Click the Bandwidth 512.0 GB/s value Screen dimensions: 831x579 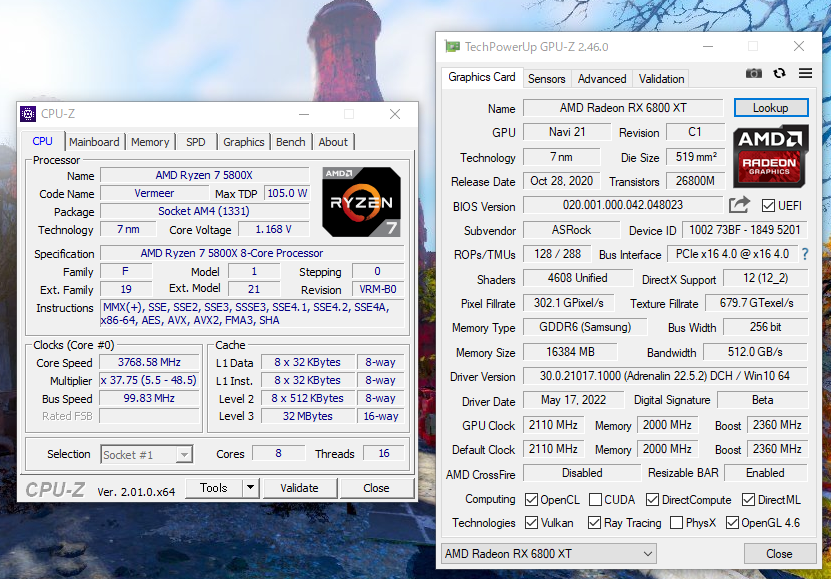pos(755,352)
